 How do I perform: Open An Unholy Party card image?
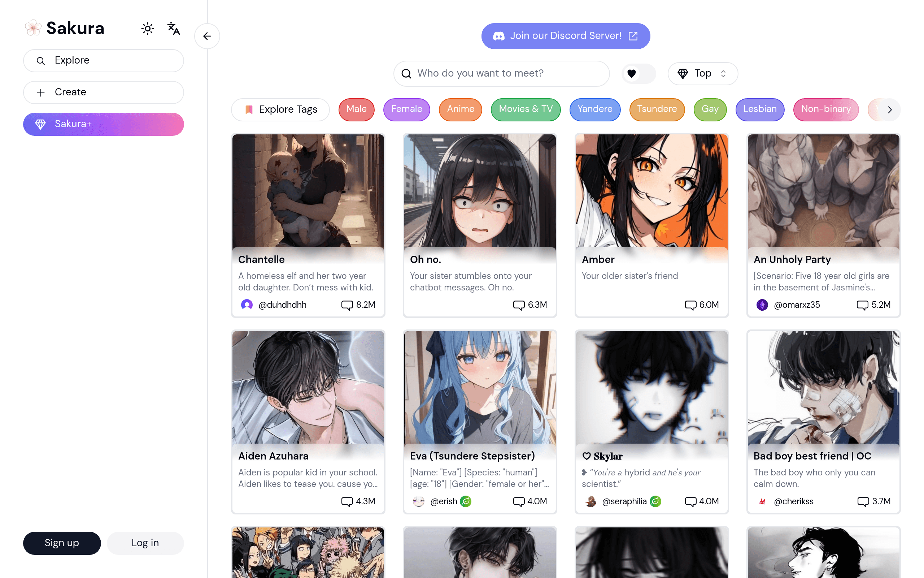point(824,191)
